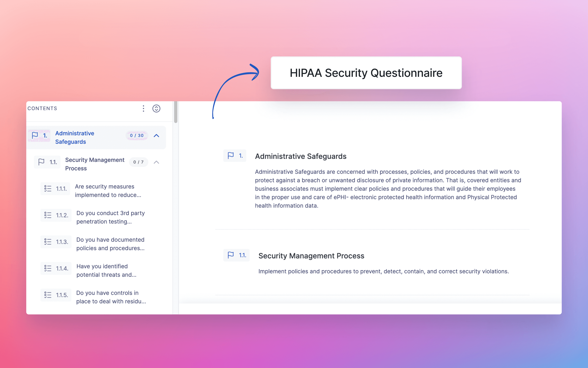This screenshot has width=588, height=368.
Task: Open the Contents three-dot options menu
Action: [x=143, y=109]
